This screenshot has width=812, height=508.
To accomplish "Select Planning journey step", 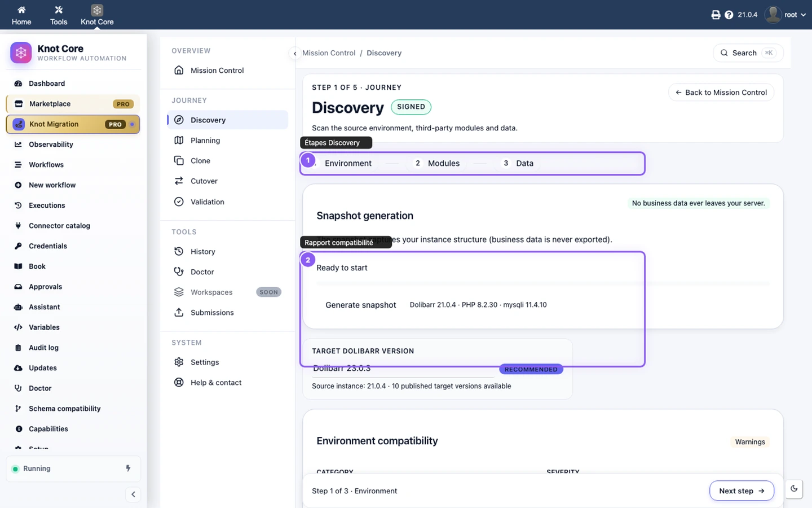I will [227, 141].
